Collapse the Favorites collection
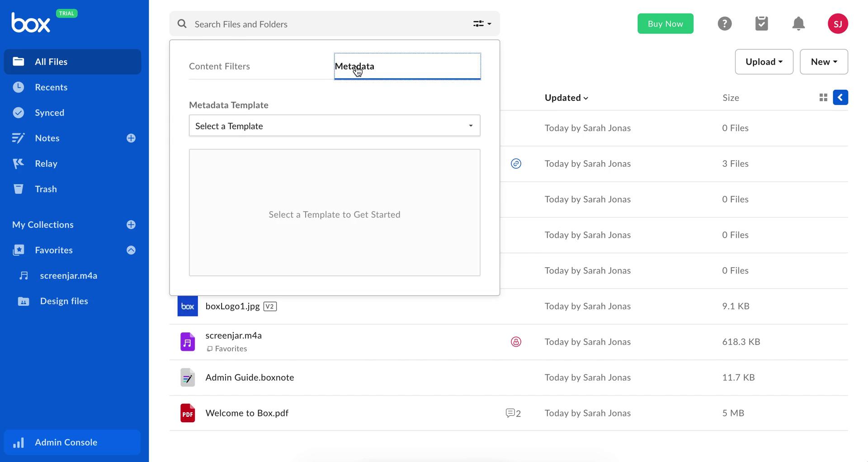This screenshot has height=462, width=868. point(131,250)
